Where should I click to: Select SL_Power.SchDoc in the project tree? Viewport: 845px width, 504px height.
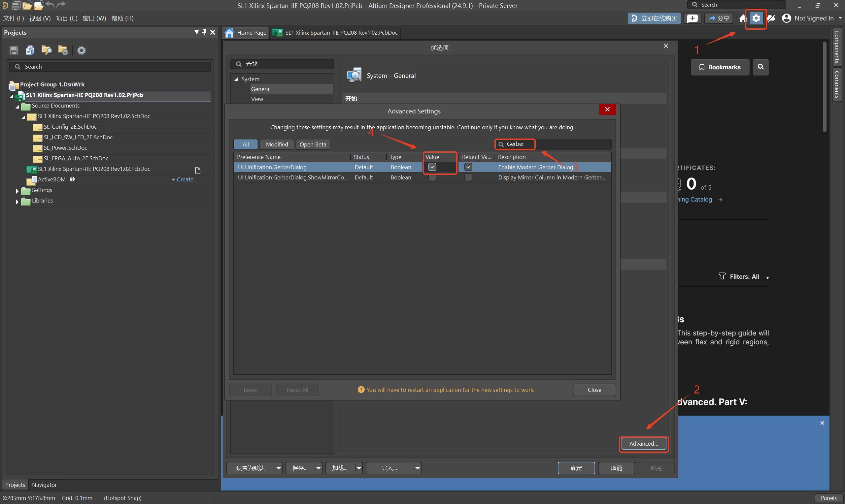click(x=65, y=148)
